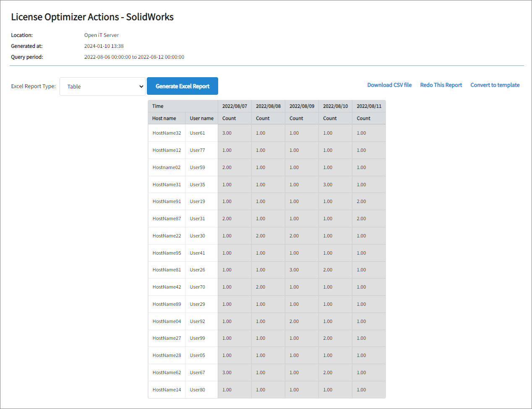Image resolution: width=532 pixels, height=409 pixels.
Task: Click Redo This Report
Action: pyautogui.click(x=441, y=85)
